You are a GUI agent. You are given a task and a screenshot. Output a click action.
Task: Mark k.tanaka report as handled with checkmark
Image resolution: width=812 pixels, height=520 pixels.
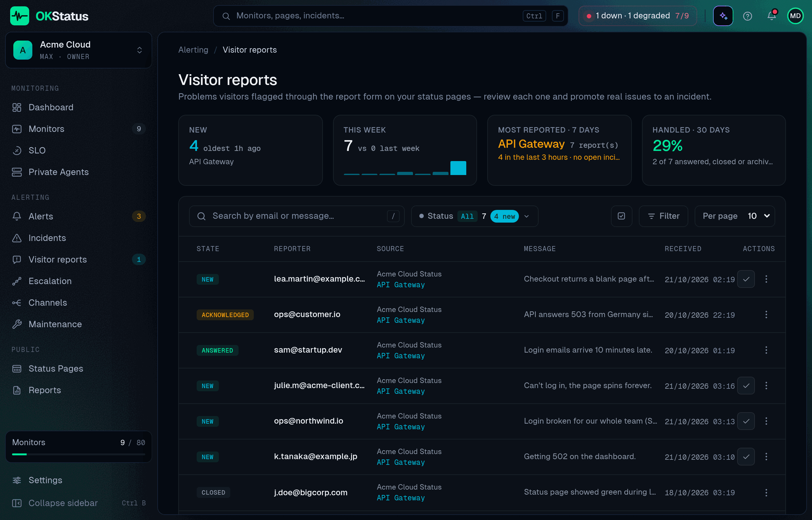coord(746,457)
